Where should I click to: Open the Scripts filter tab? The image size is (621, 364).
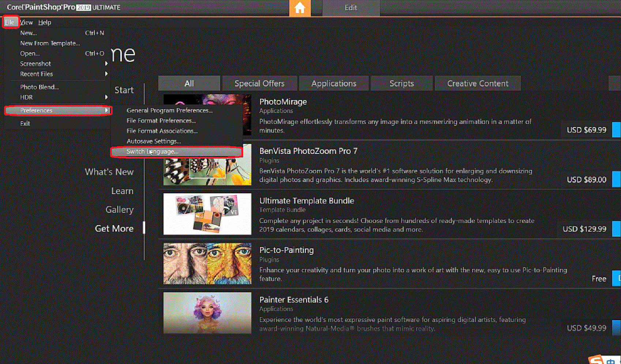[401, 83]
